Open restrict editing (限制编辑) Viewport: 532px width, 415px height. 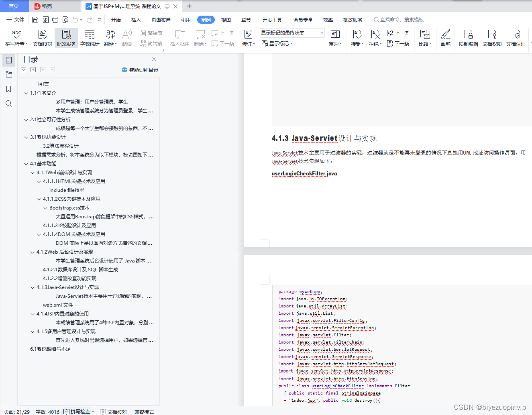pyautogui.click(x=469, y=38)
